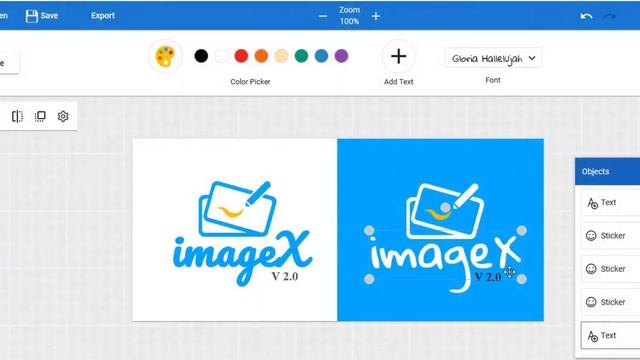Viewport: 640px width, 360px height.
Task: Select the blue color swatch
Action: click(321, 56)
